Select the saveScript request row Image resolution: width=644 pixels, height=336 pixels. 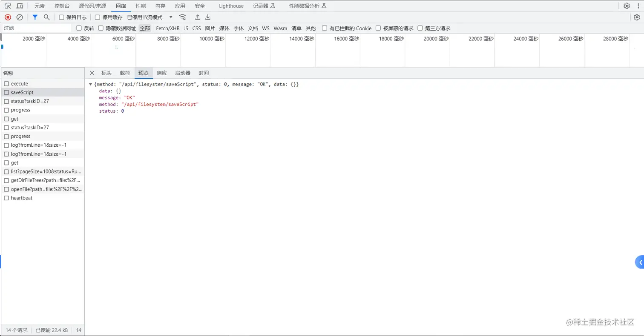tap(42, 92)
